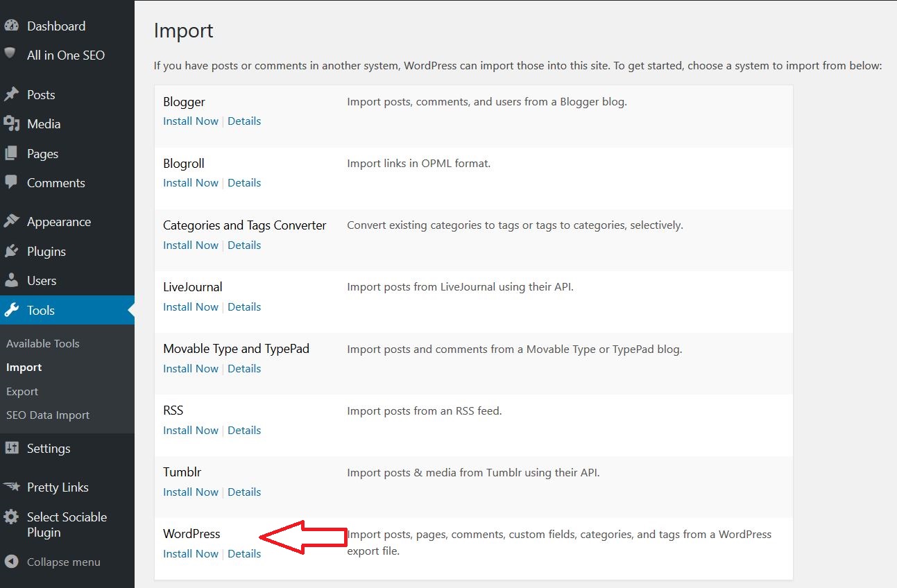Click the Dashboard gauge icon
Image resolution: width=897 pixels, height=588 pixels.
[x=11, y=26]
